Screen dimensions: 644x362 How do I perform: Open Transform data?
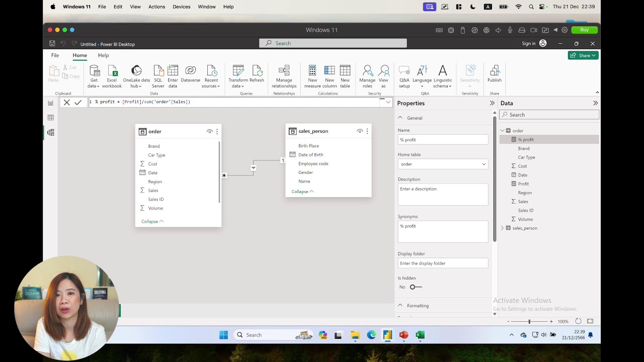point(238,76)
